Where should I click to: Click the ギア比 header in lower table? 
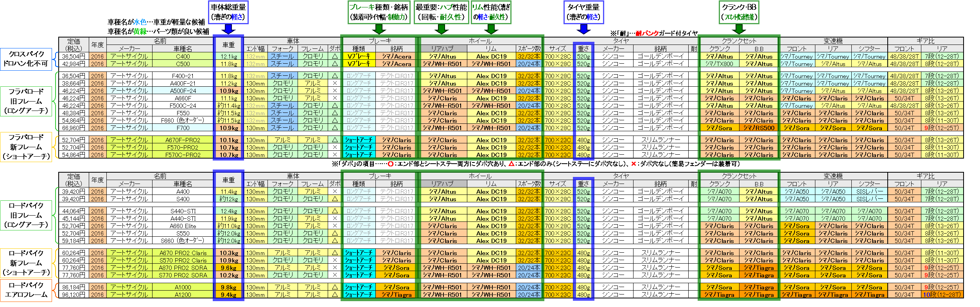[925, 176]
